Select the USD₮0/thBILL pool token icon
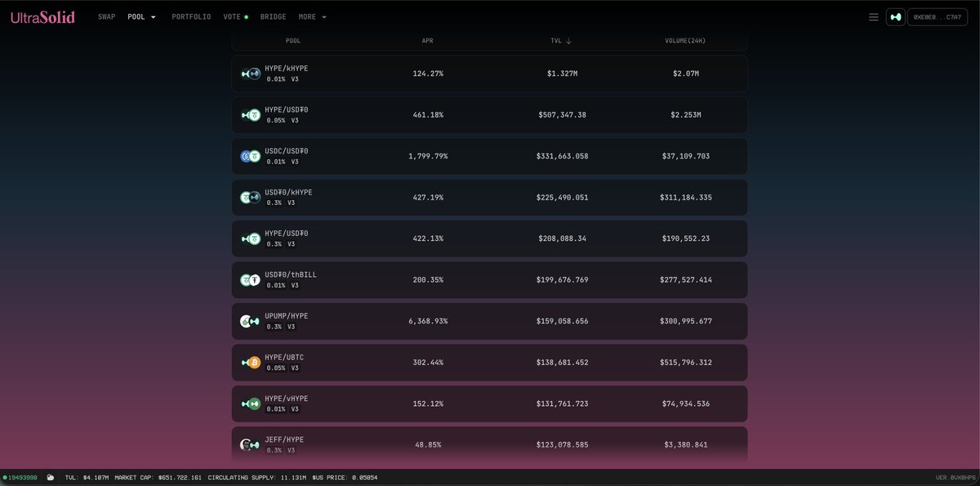This screenshot has width=980, height=486. click(x=250, y=279)
